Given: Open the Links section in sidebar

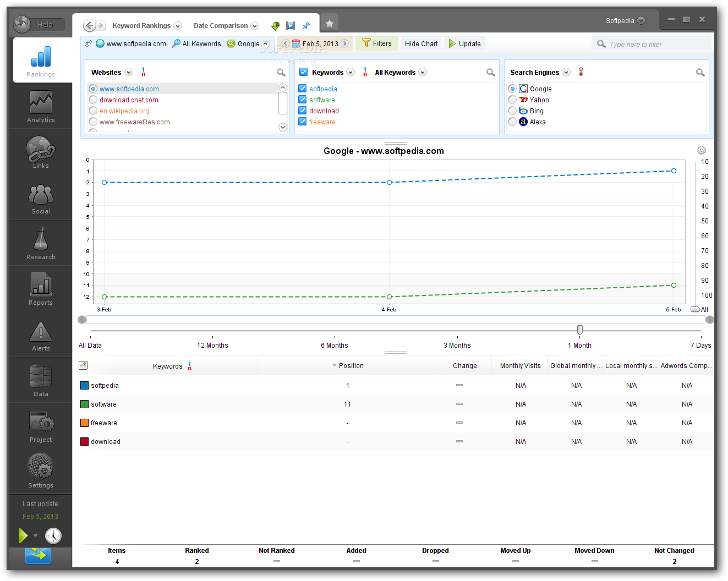Looking at the screenshot, I should 41,152.
